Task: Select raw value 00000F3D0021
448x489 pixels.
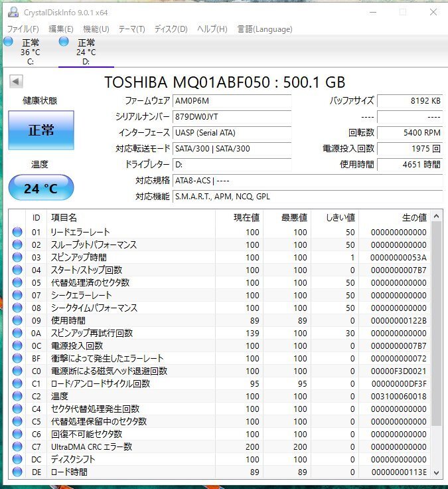Action: coord(398,371)
